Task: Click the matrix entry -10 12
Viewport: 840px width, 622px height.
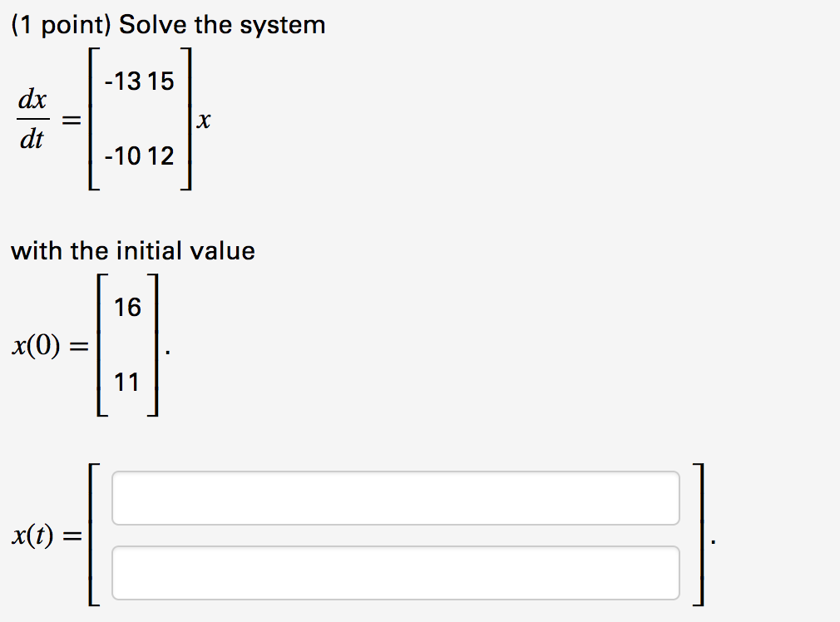Action: [x=138, y=156]
